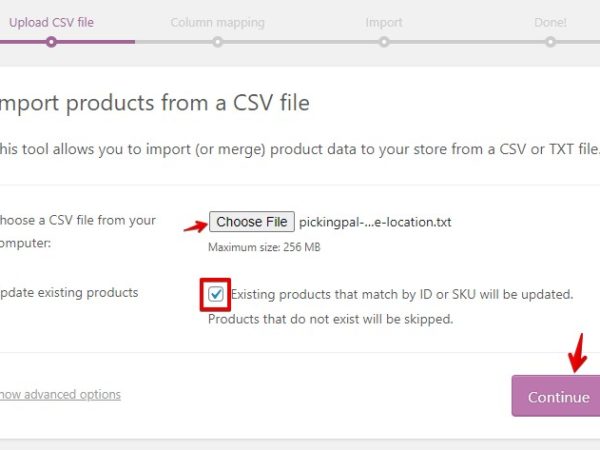The image size is (600, 450).
Task: Click the selected file name pickingpal-...e-location.txt
Action: [x=375, y=222]
